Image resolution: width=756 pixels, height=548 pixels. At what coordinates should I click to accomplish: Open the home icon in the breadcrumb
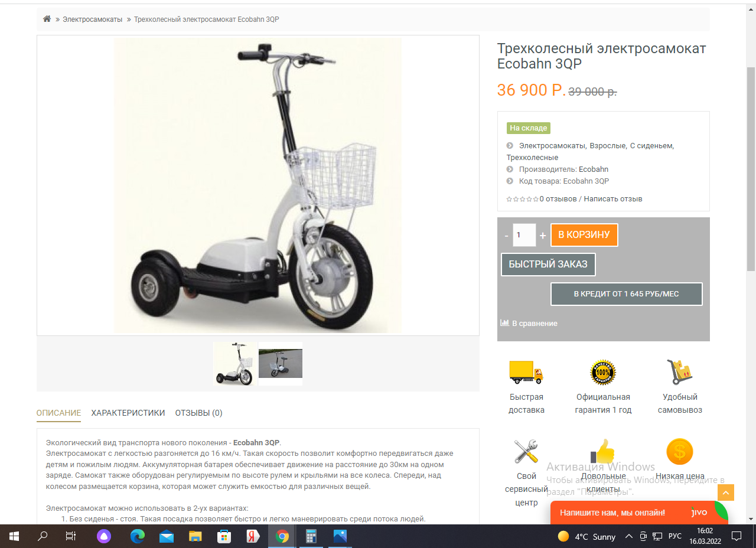(47, 19)
